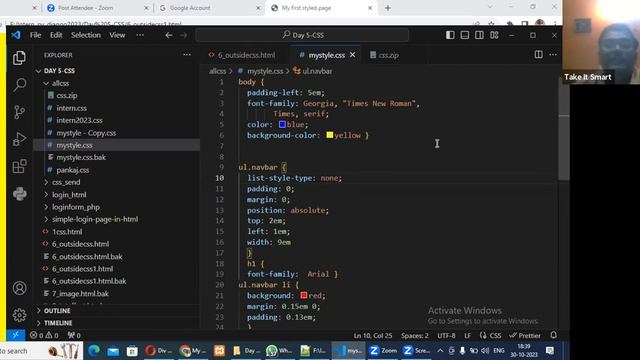Open the Extensions view

(x=19, y=166)
